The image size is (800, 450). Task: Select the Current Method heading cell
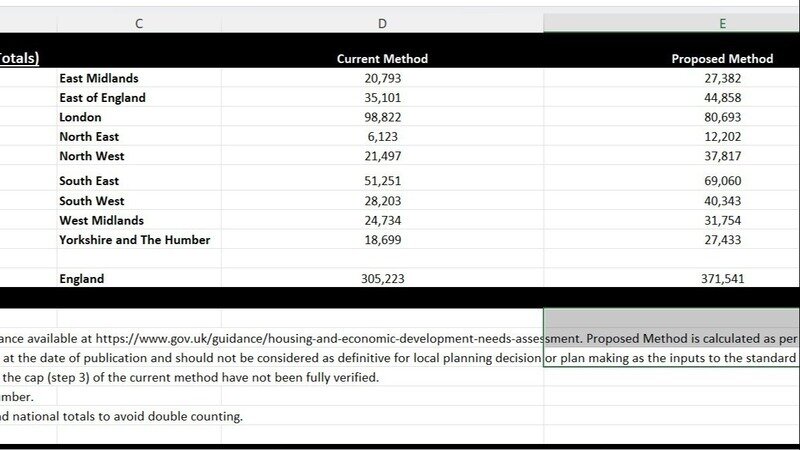coord(382,59)
